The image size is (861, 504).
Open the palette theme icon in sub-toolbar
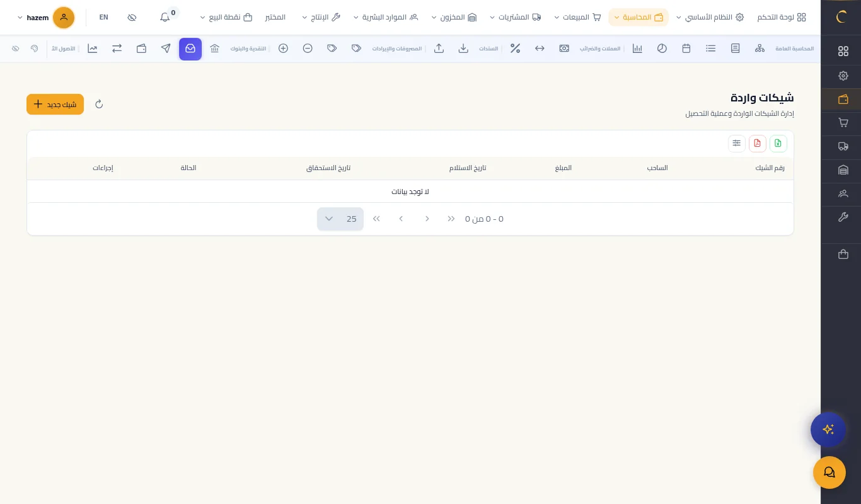[x=35, y=49]
